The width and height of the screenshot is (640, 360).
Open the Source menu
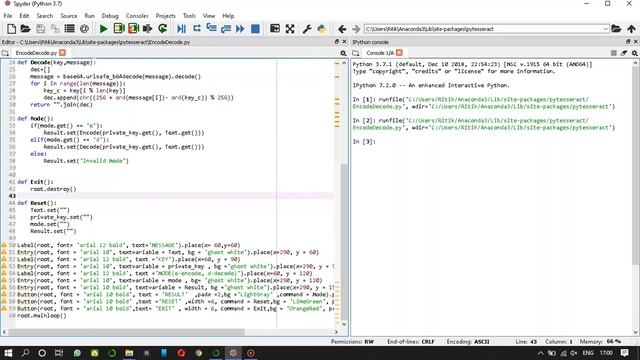(69, 16)
